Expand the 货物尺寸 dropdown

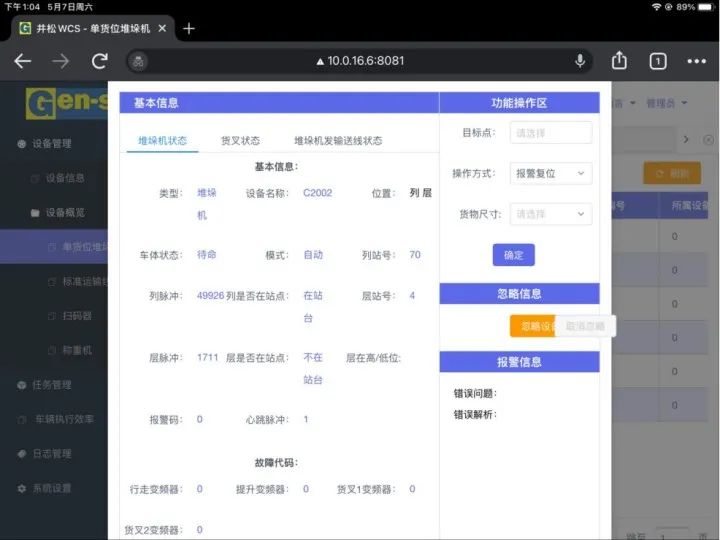550,214
